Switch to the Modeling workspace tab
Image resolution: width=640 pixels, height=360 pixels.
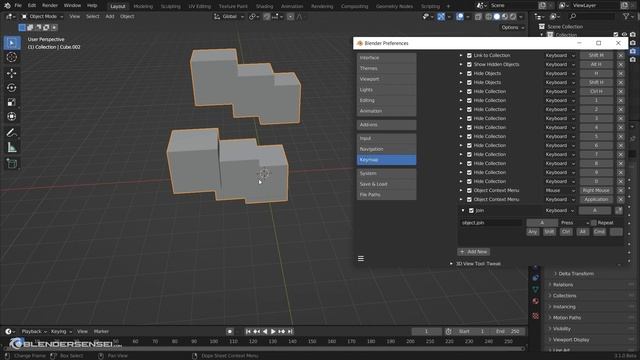coord(143,6)
